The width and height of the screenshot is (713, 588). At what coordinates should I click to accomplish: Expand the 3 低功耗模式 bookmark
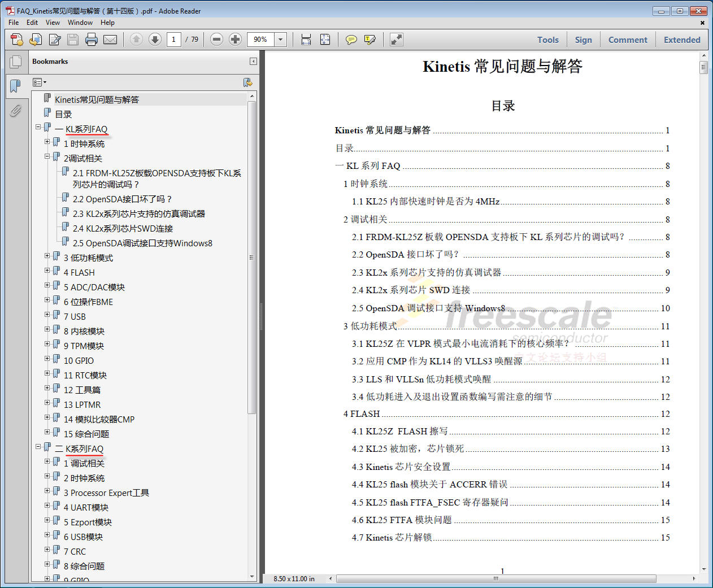[47, 256]
